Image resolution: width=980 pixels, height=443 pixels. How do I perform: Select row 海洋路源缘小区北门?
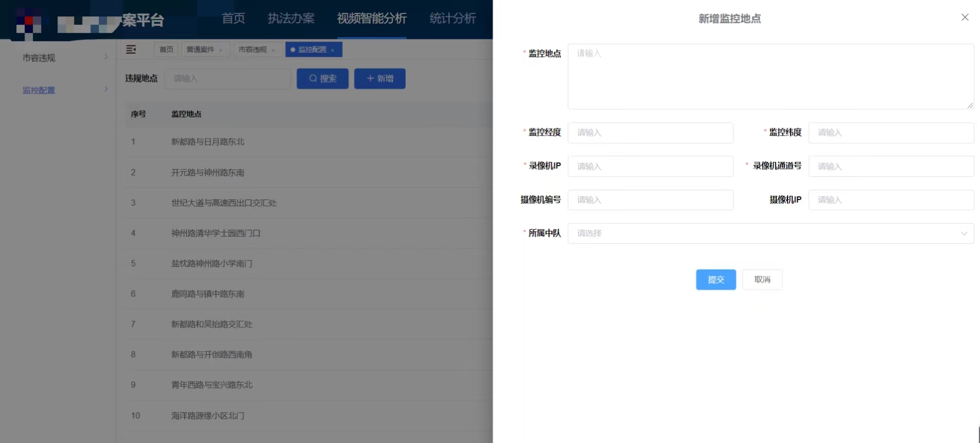pos(307,415)
